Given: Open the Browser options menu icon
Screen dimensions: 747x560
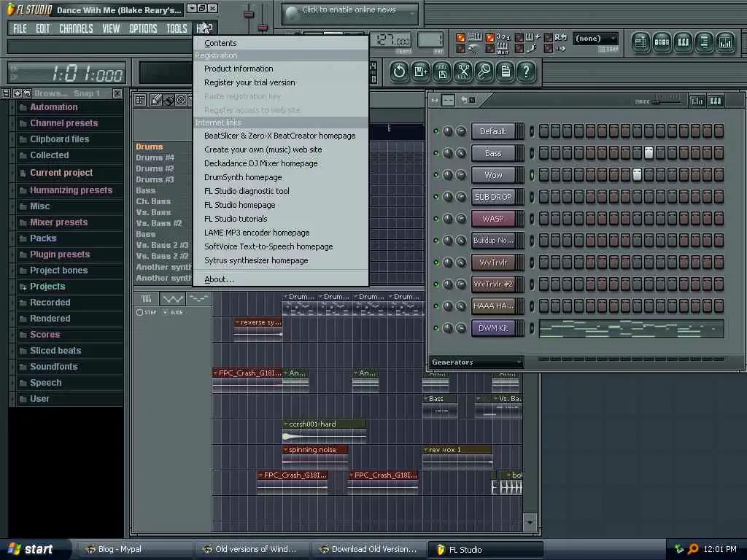Looking at the screenshot, I should pyautogui.click(x=6, y=93).
